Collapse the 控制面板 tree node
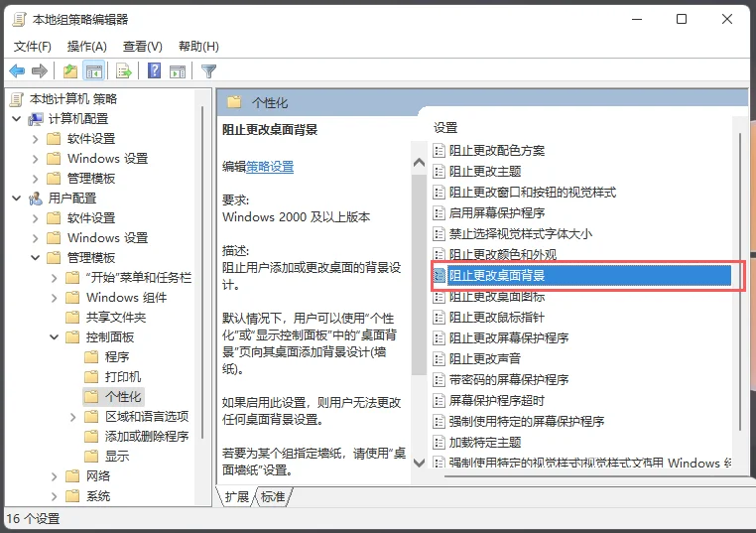This screenshot has height=533, width=756. tap(54, 336)
